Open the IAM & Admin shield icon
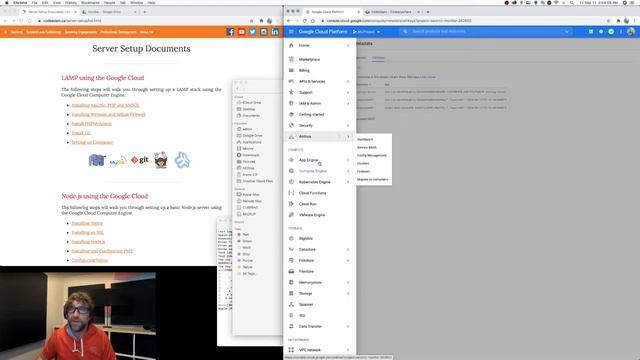This screenshot has height=360, width=640. coord(291,103)
